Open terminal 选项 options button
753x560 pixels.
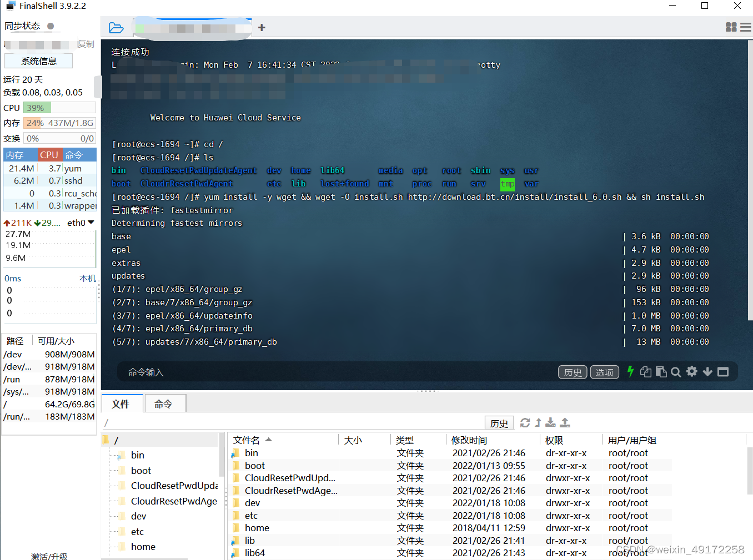point(604,372)
